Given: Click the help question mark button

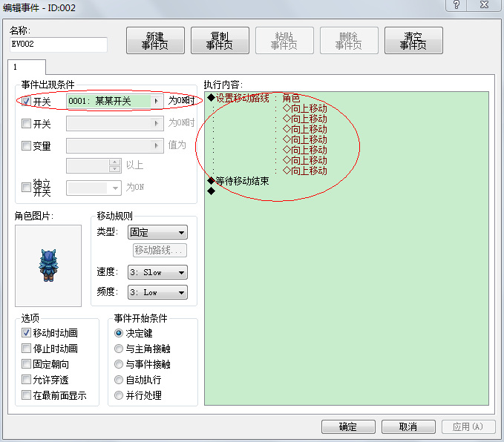Looking at the screenshot, I should pos(456,5).
